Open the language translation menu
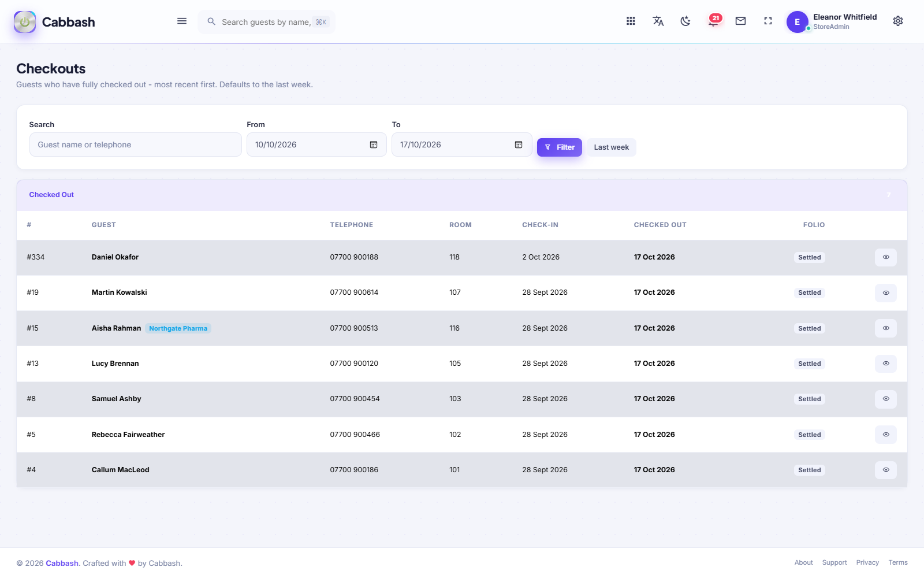The image size is (924, 578). [x=658, y=21]
